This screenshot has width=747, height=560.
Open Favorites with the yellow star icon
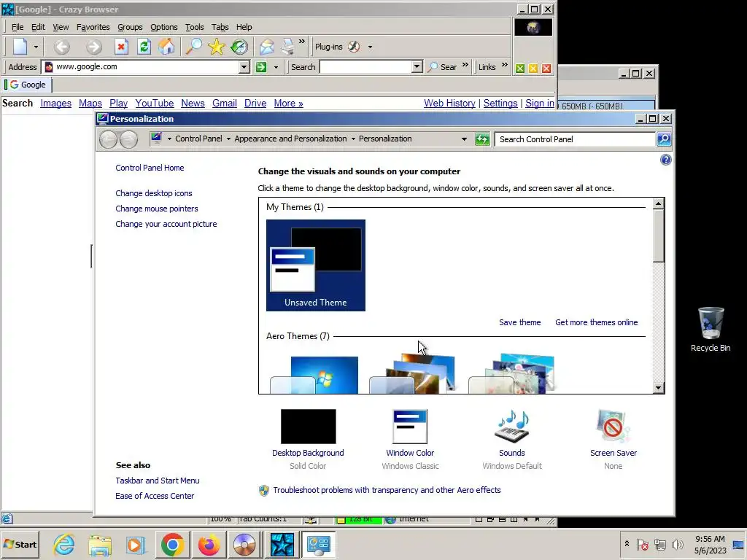tap(216, 47)
